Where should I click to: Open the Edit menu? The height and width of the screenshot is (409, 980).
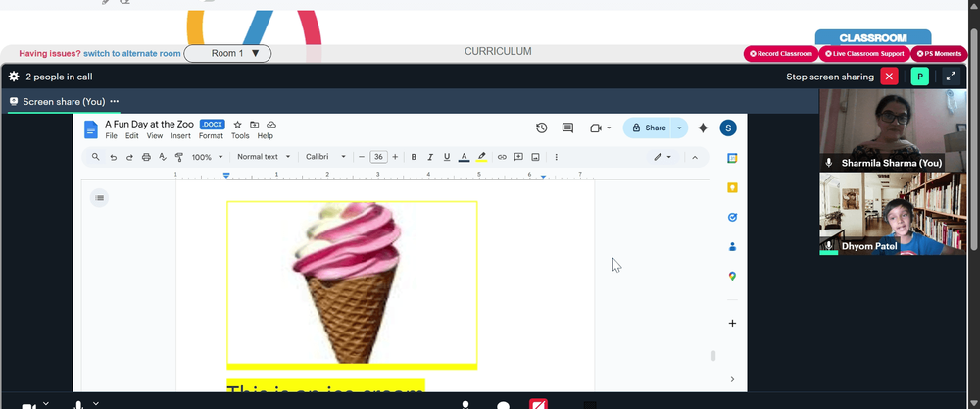click(132, 135)
